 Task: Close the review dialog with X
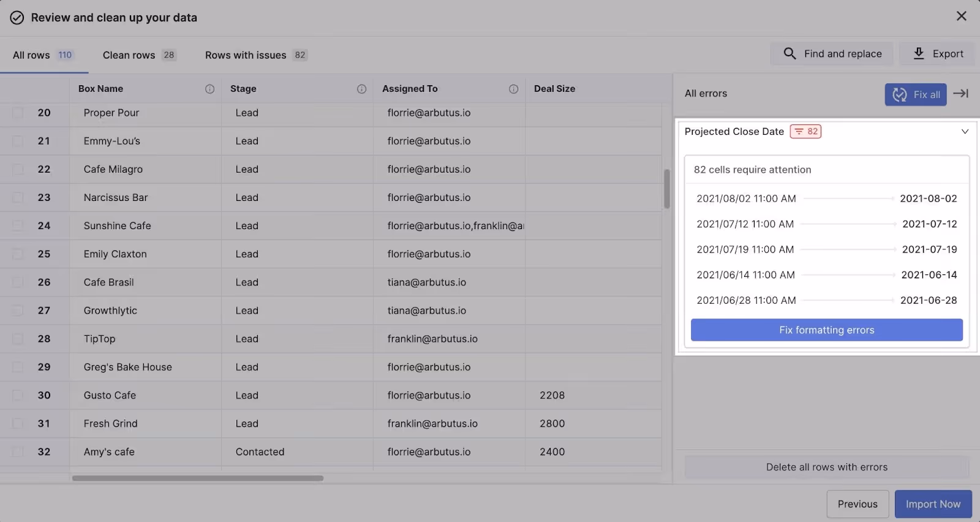[x=962, y=16]
